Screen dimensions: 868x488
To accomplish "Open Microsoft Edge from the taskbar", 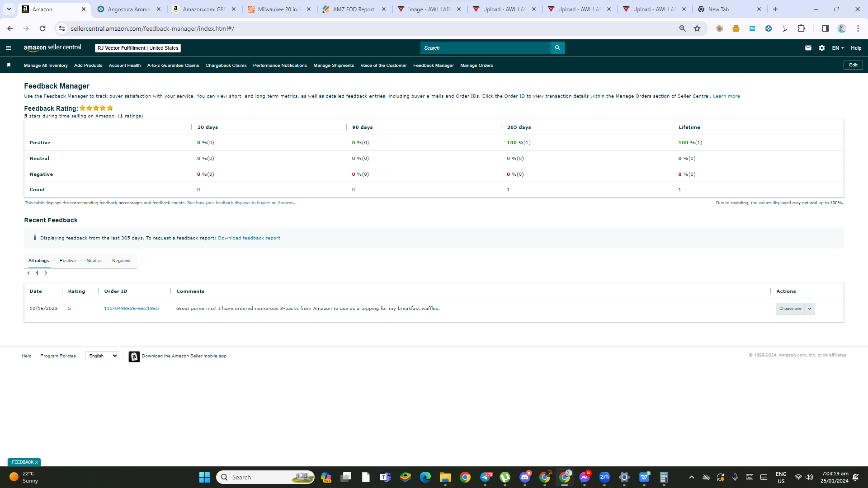I will point(425,477).
